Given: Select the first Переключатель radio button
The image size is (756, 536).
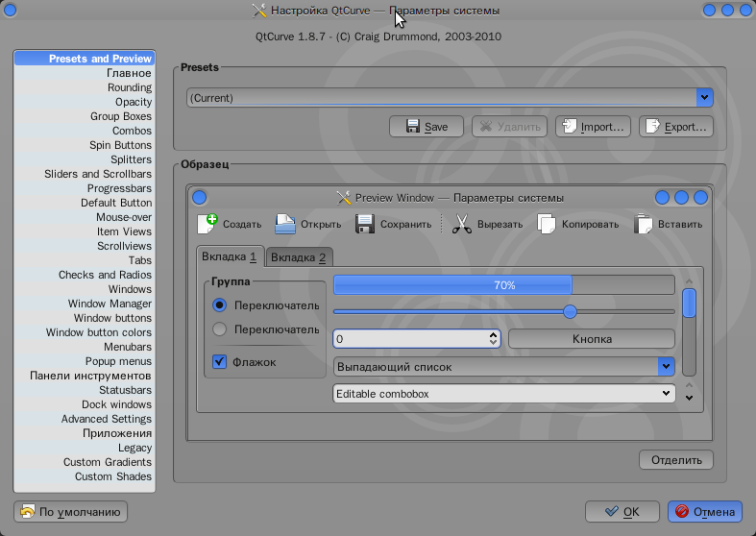Looking at the screenshot, I should [x=219, y=305].
